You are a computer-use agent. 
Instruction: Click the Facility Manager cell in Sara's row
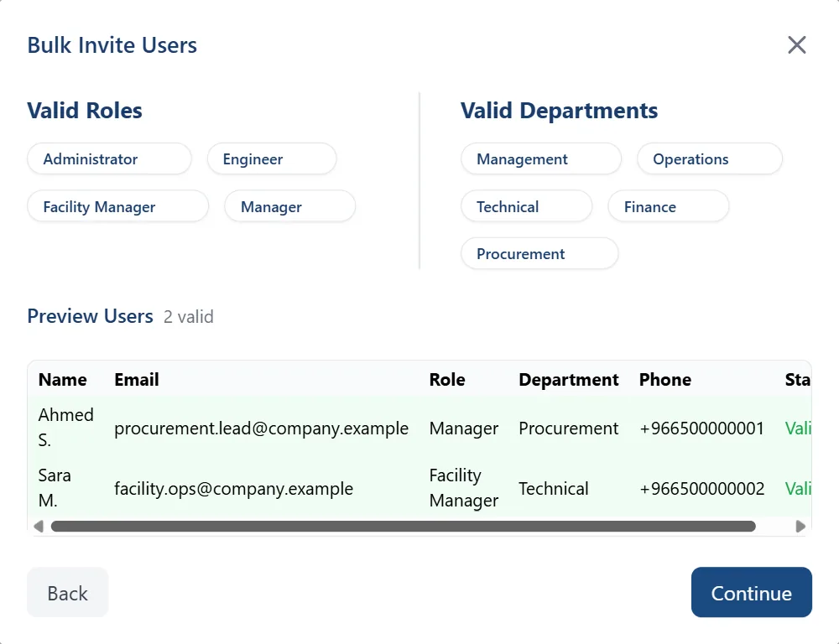[464, 488]
